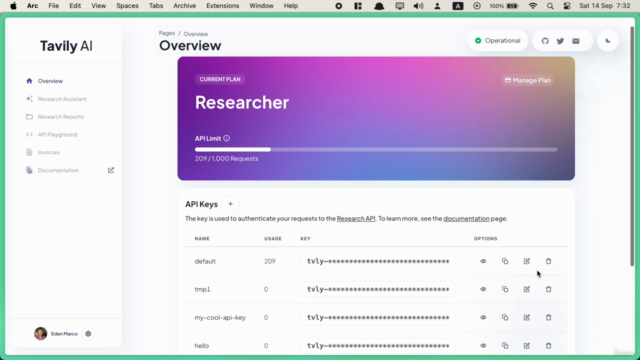Reveal the hello API key
The width and height of the screenshot is (640, 360).
tap(483, 346)
